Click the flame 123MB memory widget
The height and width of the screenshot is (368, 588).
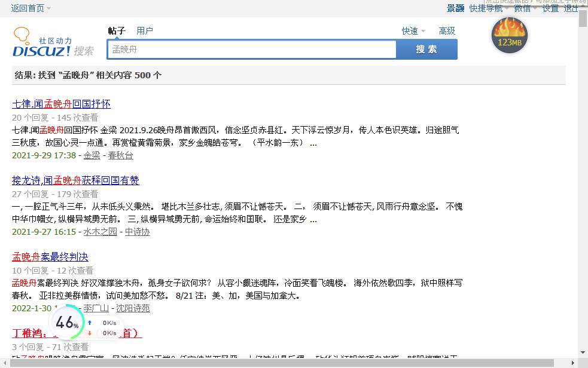(509, 36)
